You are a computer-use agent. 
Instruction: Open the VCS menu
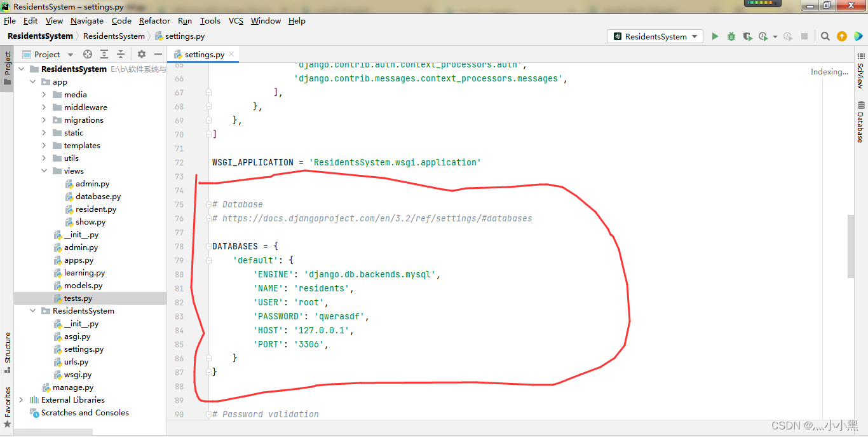pos(236,20)
